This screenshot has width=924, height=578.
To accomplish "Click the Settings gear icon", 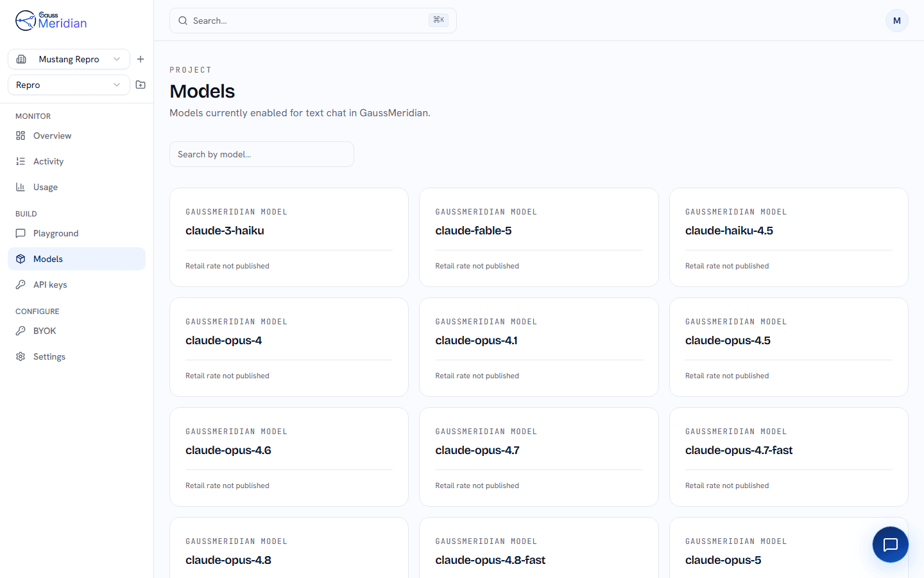I will [x=21, y=356].
